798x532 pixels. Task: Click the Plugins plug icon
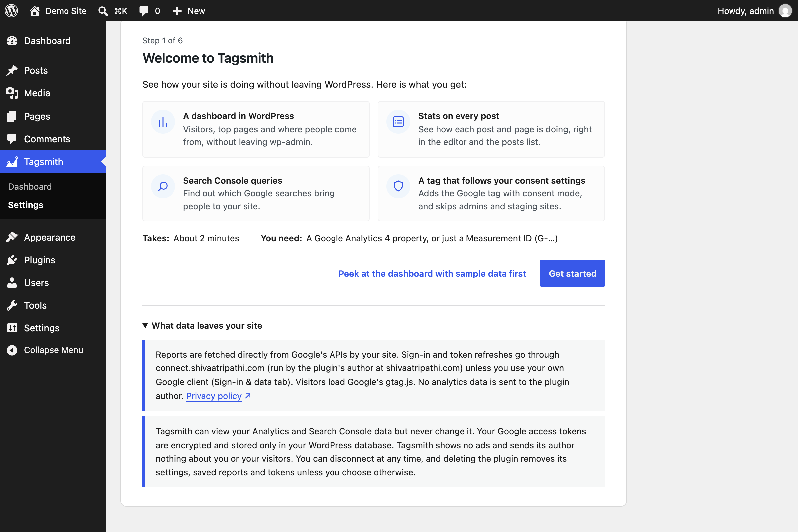pyautogui.click(x=12, y=260)
